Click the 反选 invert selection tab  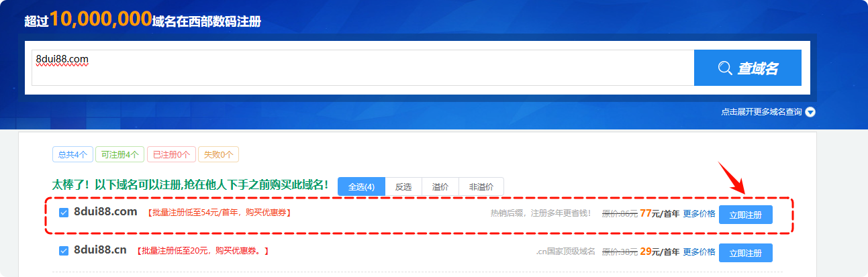403,186
